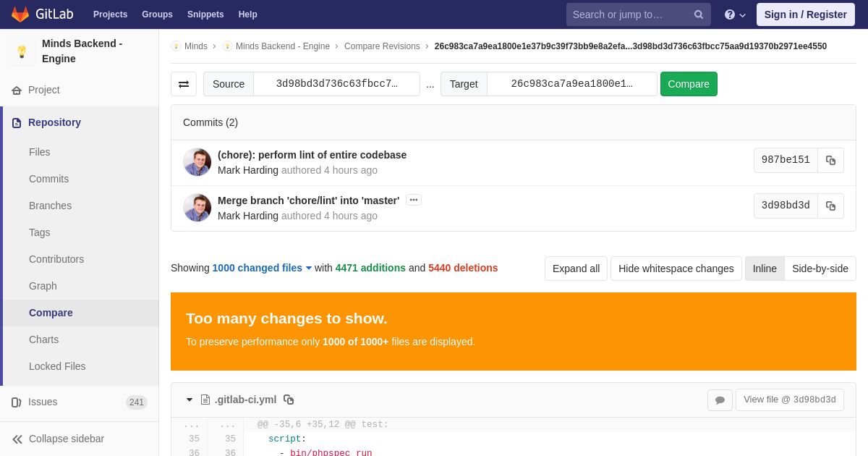This screenshot has width=868, height=456.
Task: Expand merge commit description ellipsis
Action: 414,200
